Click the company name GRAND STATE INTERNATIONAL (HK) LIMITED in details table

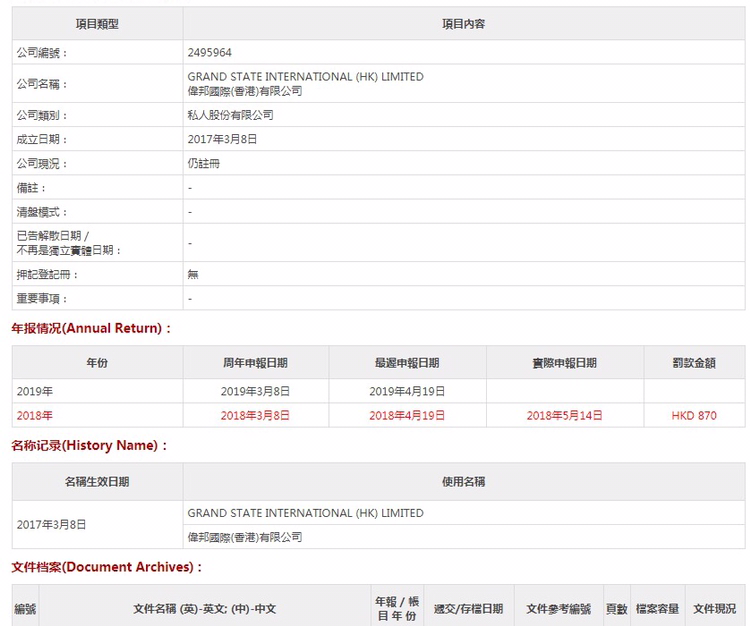pyautogui.click(x=305, y=77)
